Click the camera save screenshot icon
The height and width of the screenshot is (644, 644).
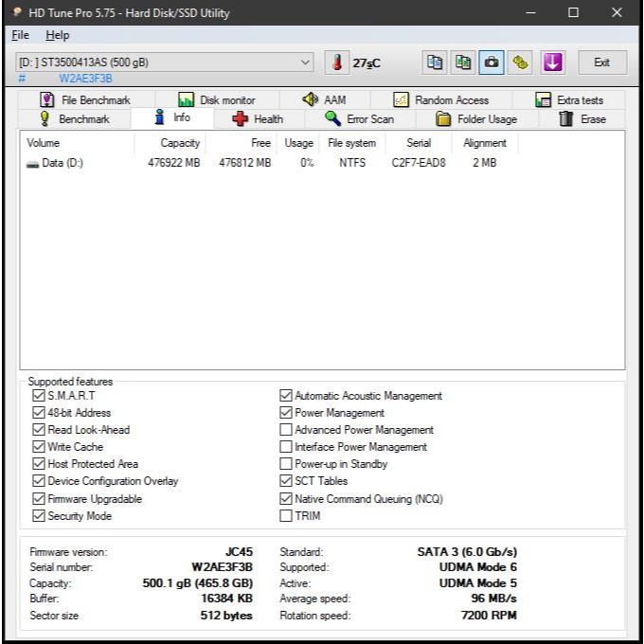[492, 63]
